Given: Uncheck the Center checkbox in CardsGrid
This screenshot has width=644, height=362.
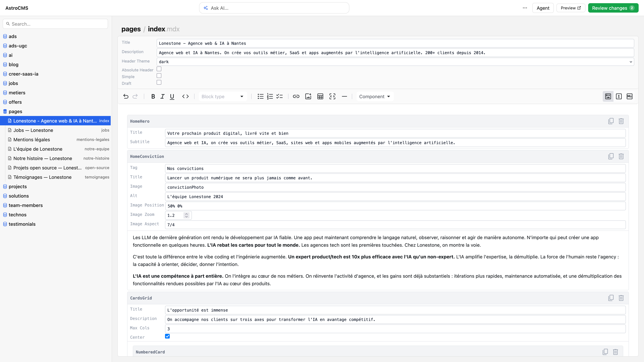Looking at the screenshot, I should pos(168,336).
